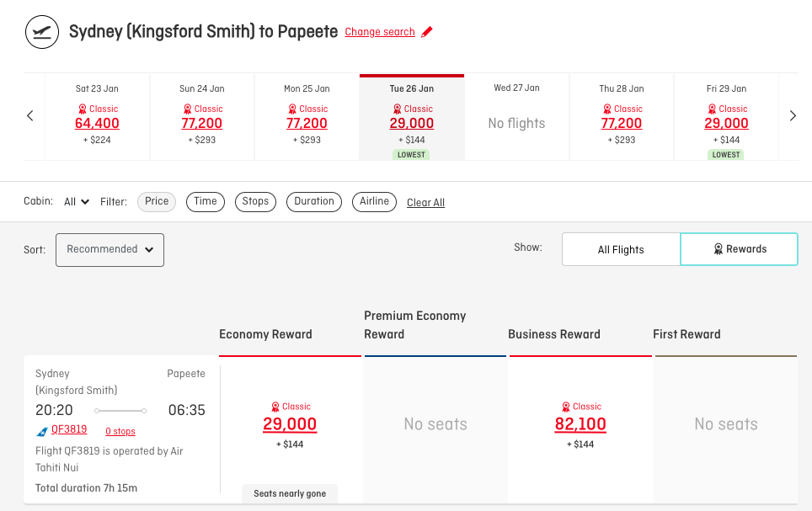Click the 64,400 points price for Sat 23 Jan

98,123
